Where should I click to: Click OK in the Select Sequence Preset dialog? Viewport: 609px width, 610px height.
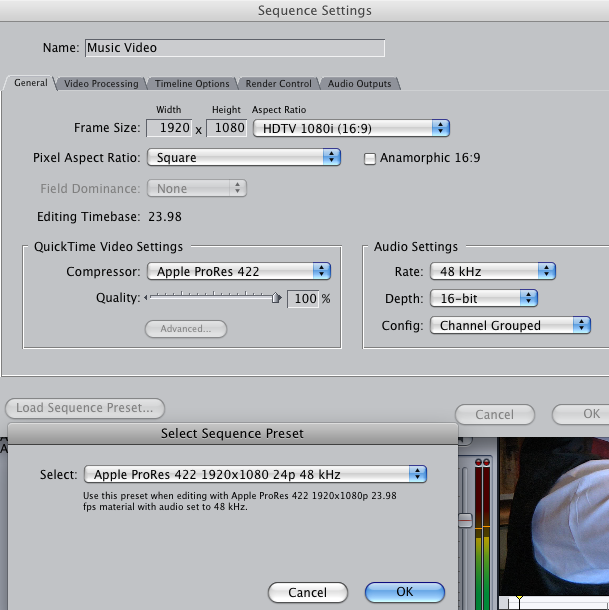click(x=405, y=592)
